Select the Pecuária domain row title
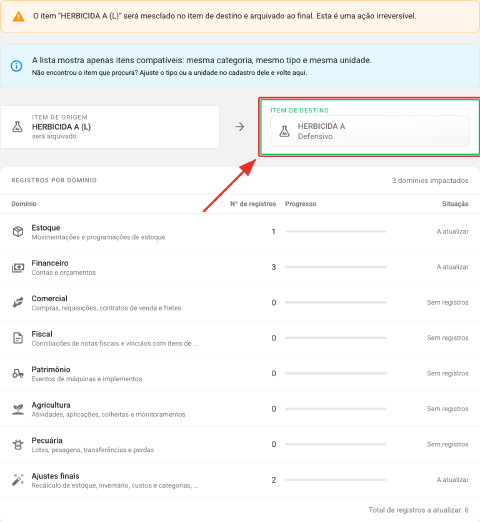The image size is (480, 522). tap(47, 440)
